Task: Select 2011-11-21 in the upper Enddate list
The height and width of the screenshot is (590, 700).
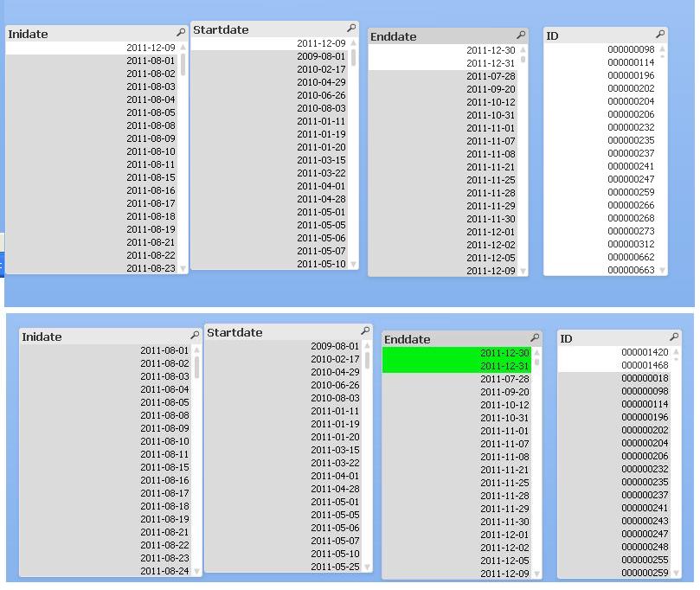Action: 444,167
